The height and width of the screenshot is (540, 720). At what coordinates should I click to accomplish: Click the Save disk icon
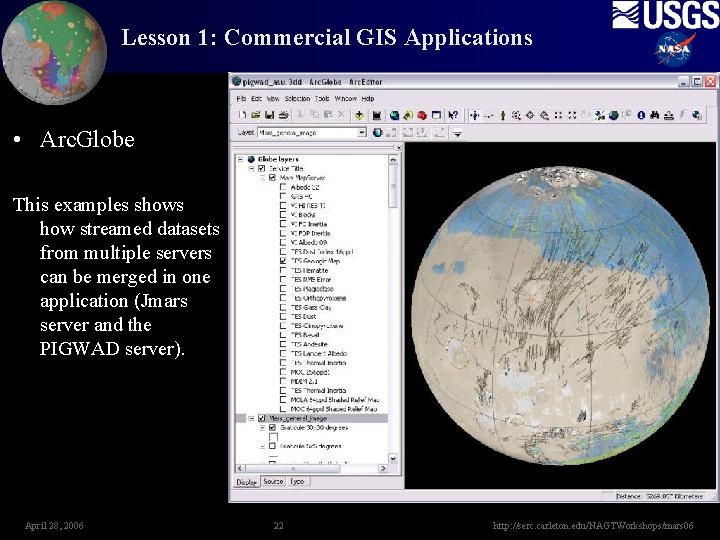(270, 115)
